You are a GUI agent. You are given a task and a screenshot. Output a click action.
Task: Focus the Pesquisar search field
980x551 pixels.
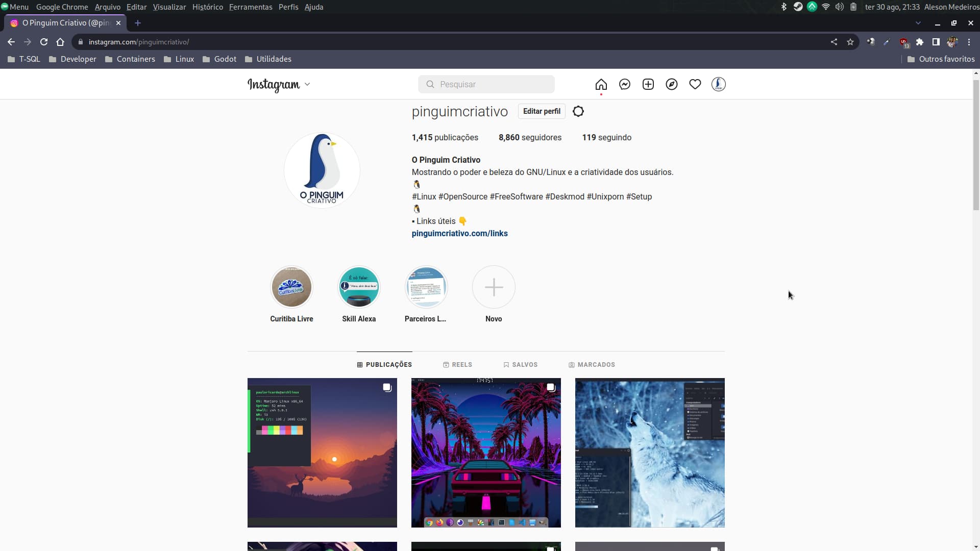(x=486, y=84)
